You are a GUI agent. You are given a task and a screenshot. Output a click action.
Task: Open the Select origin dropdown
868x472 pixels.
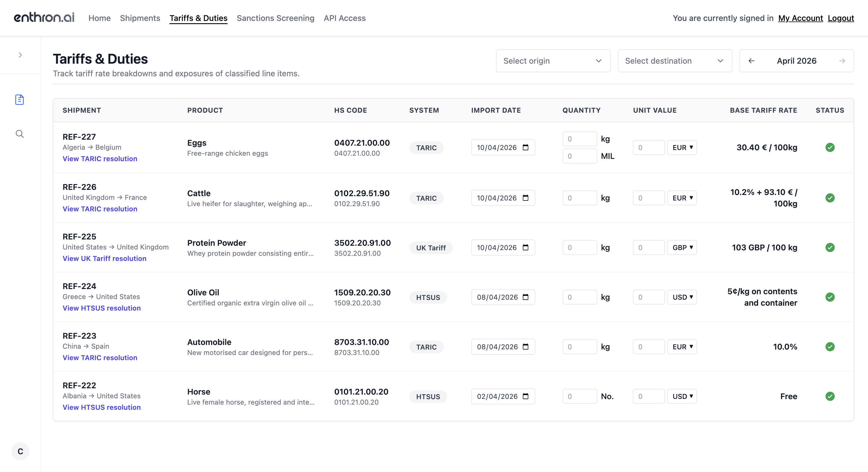pyautogui.click(x=553, y=61)
